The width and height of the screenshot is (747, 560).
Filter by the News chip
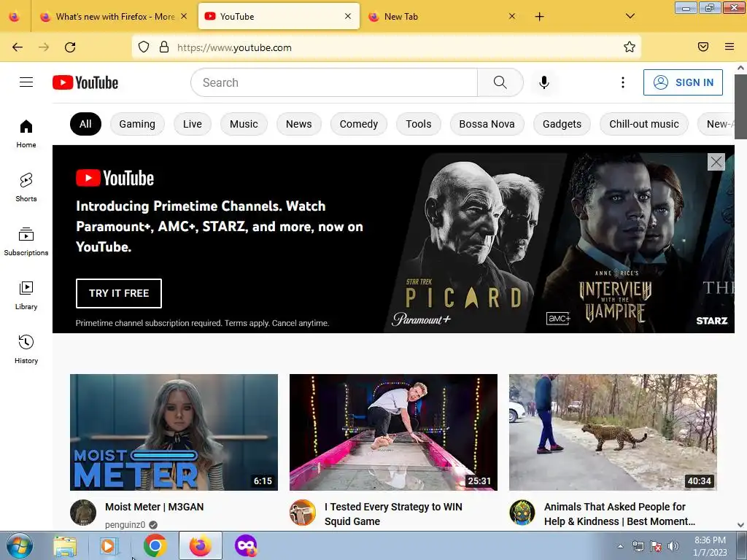pyautogui.click(x=298, y=124)
